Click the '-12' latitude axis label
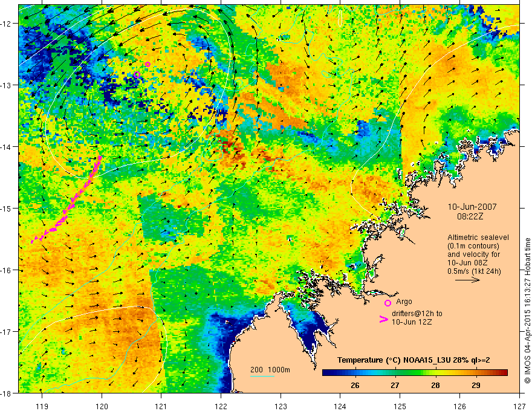 (7, 24)
